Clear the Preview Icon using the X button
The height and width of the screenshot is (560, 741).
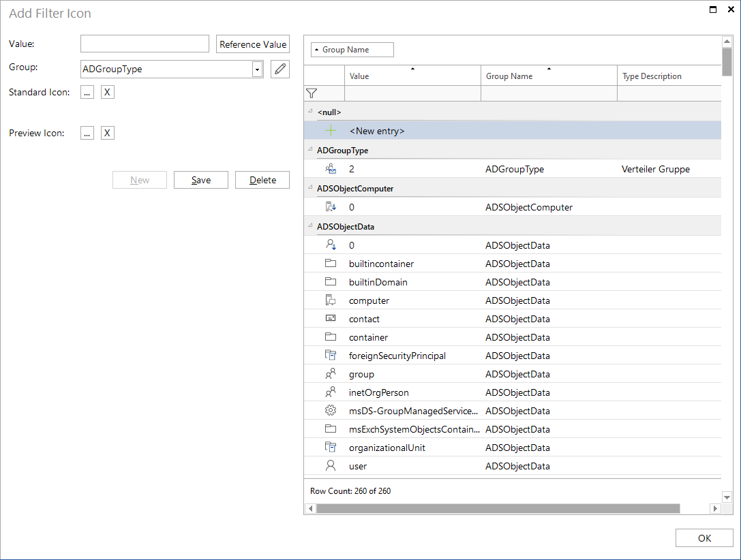tap(107, 132)
